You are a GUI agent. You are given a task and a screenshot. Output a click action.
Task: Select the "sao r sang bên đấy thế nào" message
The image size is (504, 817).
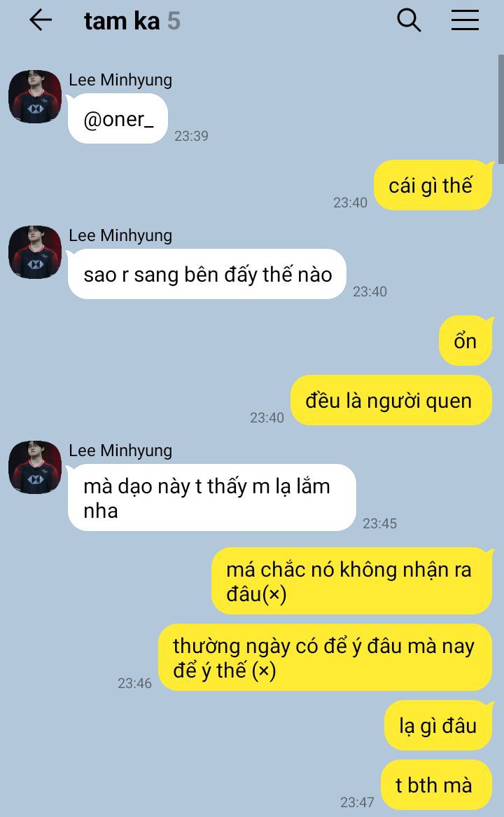[x=207, y=274]
